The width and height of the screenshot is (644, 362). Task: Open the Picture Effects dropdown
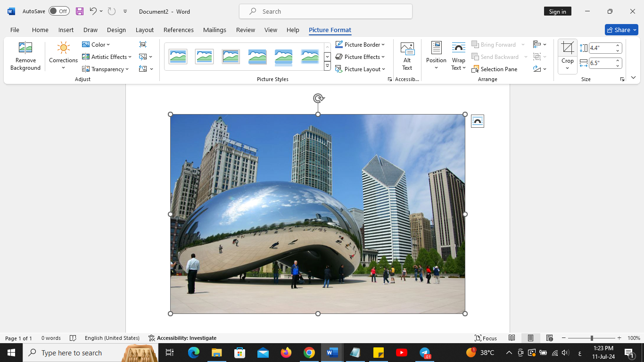[360, 57]
